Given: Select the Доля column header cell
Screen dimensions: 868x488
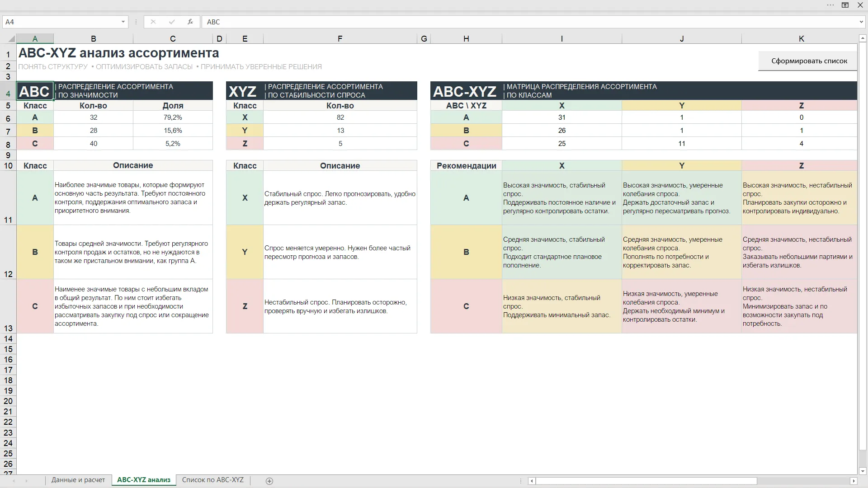Looking at the screenshot, I should 173,106.
